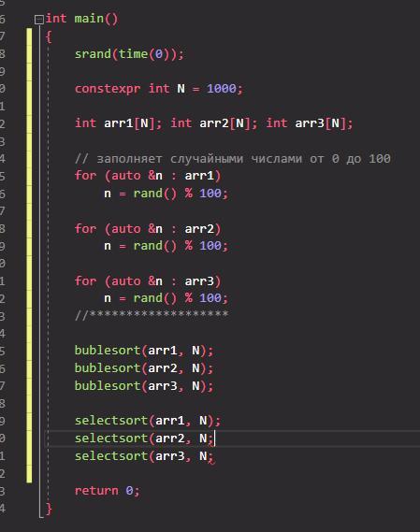Place cursor on srand(time(0)) call
Screen dimensions: 420x532
coord(129,54)
